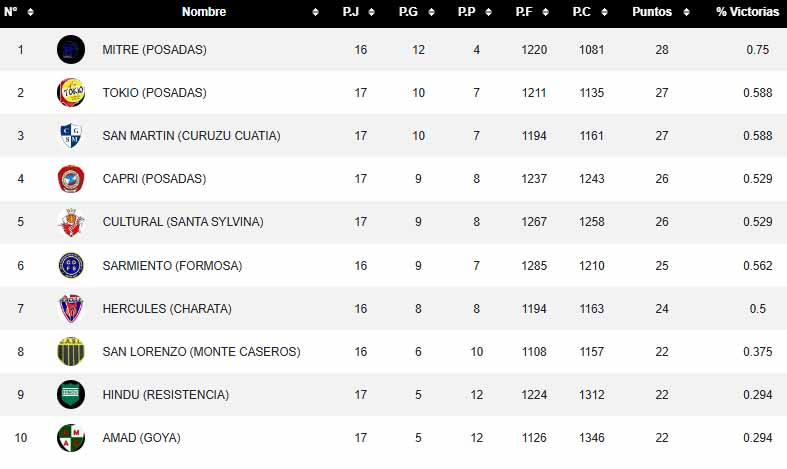Image resolution: width=787 pixels, height=469 pixels.
Task: Sort by P.J column sort arrows
Action: [x=371, y=12]
